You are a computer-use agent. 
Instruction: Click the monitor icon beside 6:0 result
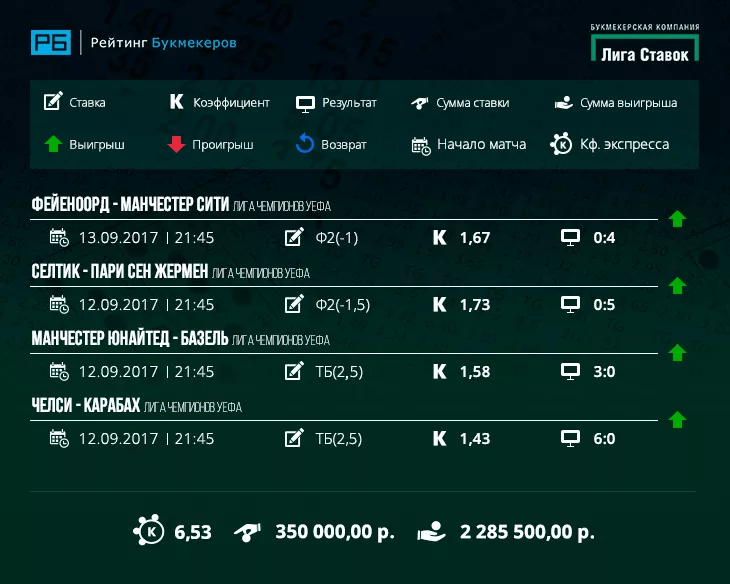570,439
